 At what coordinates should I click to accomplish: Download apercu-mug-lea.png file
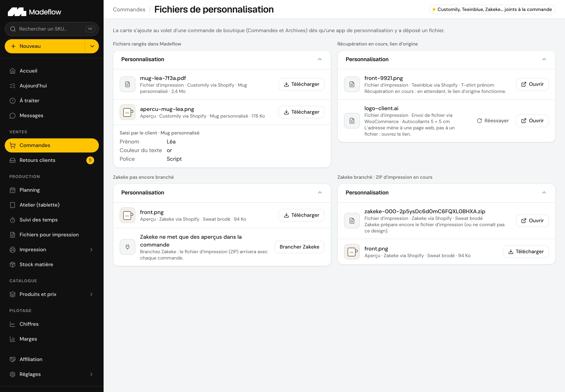click(x=302, y=112)
